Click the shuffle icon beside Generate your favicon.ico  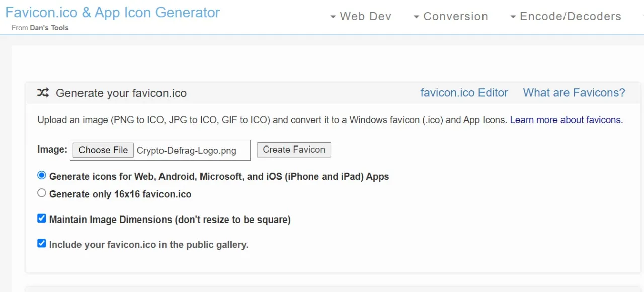pos(43,93)
